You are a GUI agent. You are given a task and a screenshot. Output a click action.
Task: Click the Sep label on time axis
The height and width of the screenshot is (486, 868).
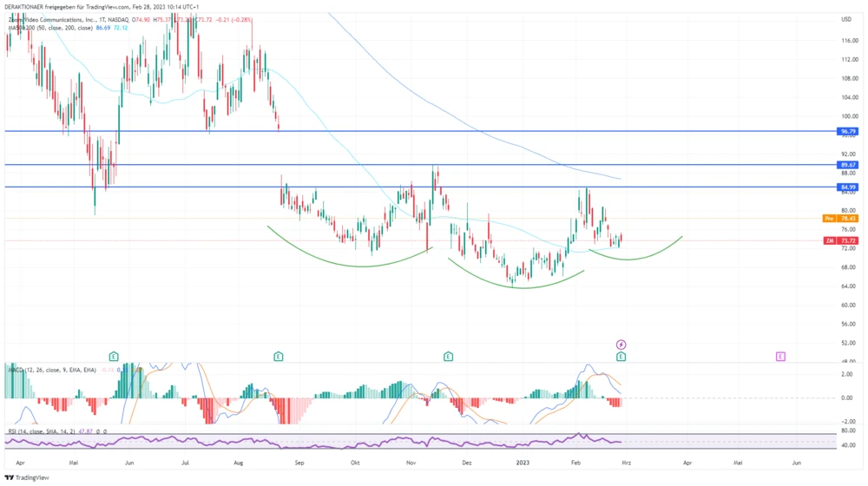point(299,463)
